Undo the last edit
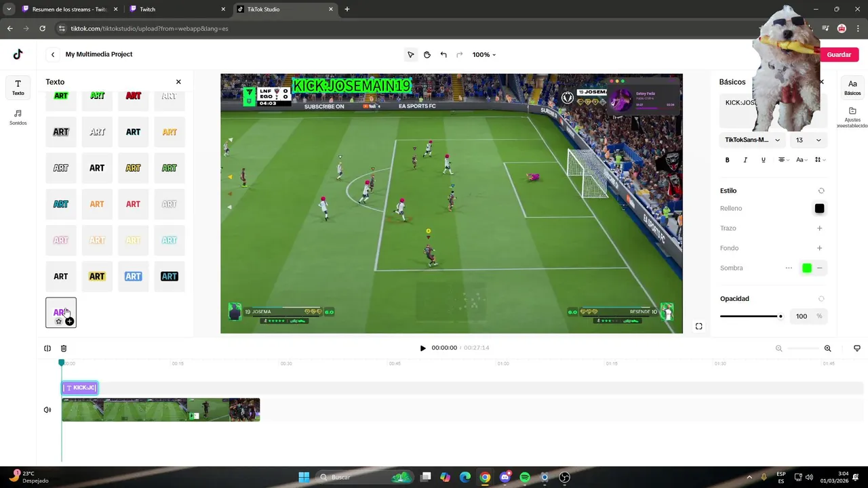Viewport: 868px width, 488px height. coord(443,54)
